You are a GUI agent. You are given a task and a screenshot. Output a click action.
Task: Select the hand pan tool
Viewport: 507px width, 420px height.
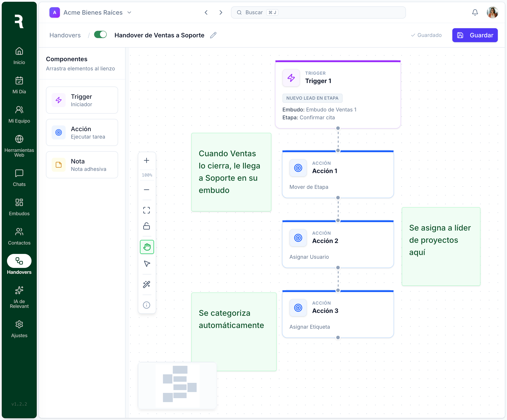tap(147, 247)
